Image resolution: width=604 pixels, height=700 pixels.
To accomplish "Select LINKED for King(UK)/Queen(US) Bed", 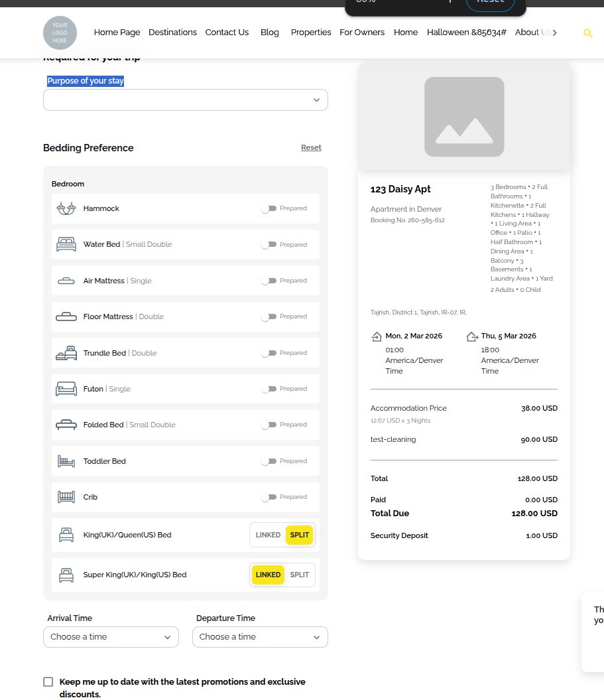I will [x=268, y=535].
